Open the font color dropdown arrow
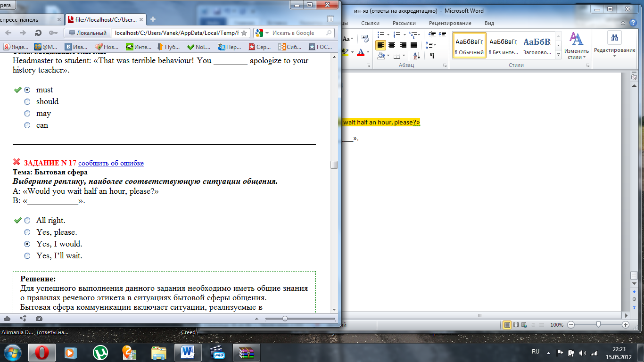Screen dimensions: 644x362 coord(368,52)
